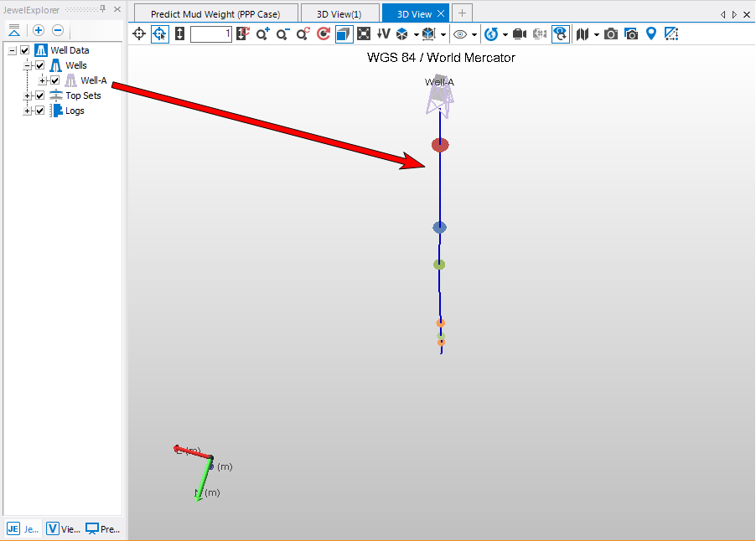Click the crosshair target icon in toolbar
Screen dimensions: 756x541
(x=140, y=34)
